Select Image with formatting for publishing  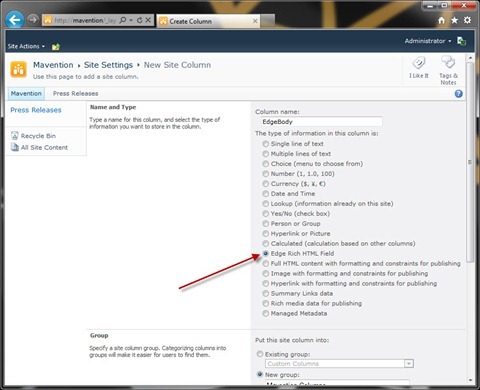point(265,274)
